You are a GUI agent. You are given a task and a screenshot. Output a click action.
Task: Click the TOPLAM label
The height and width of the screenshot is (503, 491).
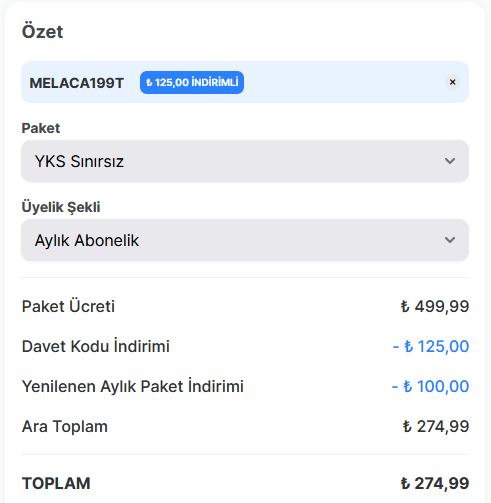coord(56,483)
